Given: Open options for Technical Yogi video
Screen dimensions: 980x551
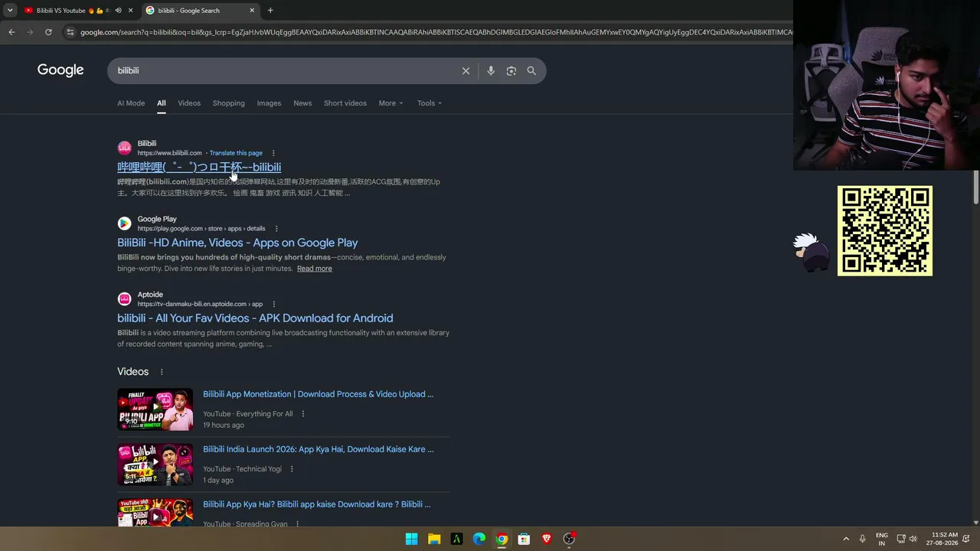Looking at the screenshot, I should 292,469.
